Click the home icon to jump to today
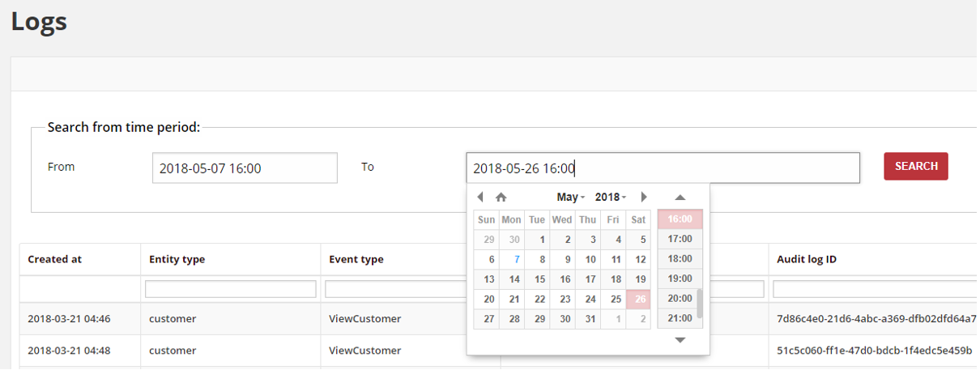 pyautogui.click(x=501, y=197)
